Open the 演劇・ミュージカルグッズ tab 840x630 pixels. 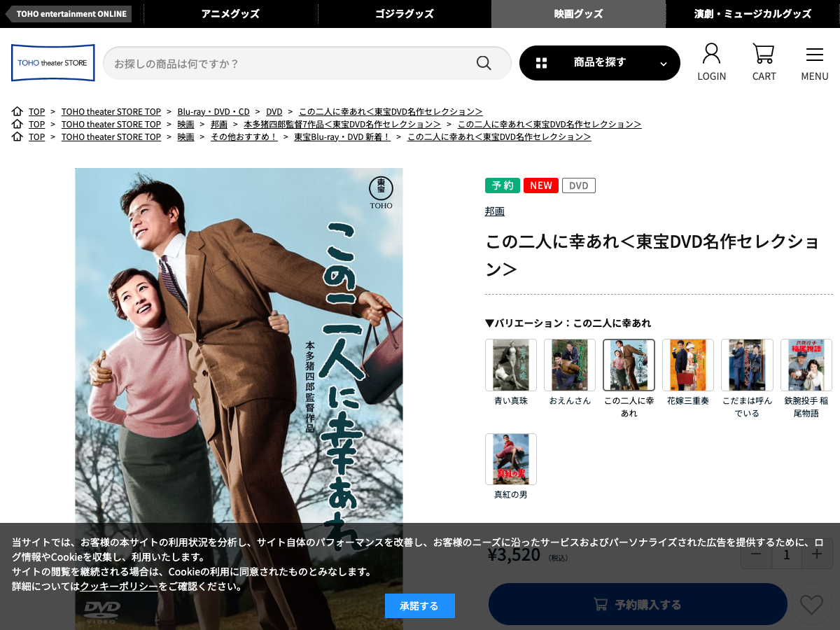752,14
